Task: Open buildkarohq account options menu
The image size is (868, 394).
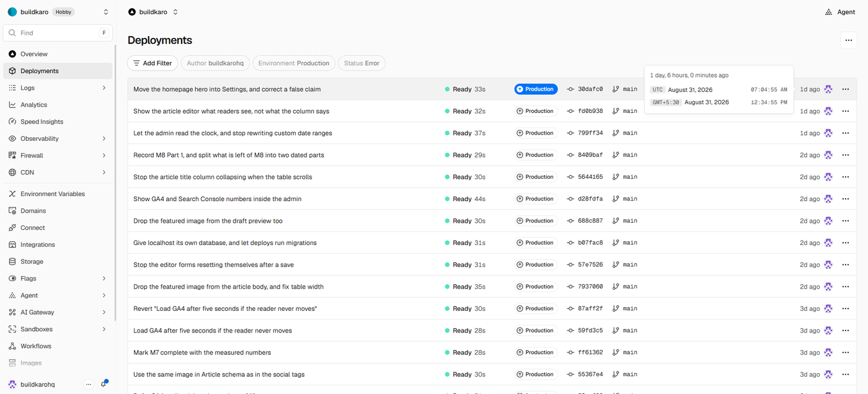Action: pyautogui.click(x=89, y=384)
